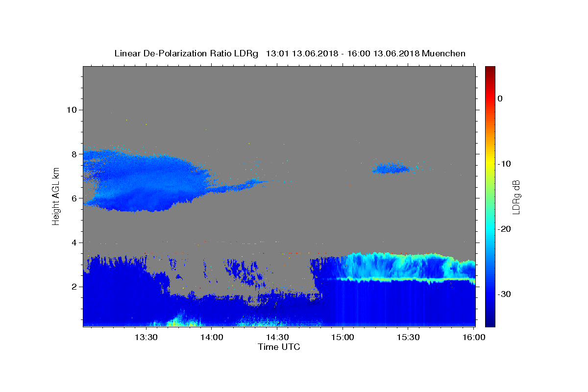The width and height of the screenshot is (588, 392).
Task: Click the colorbar value label -10
Action: (x=504, y=164)
